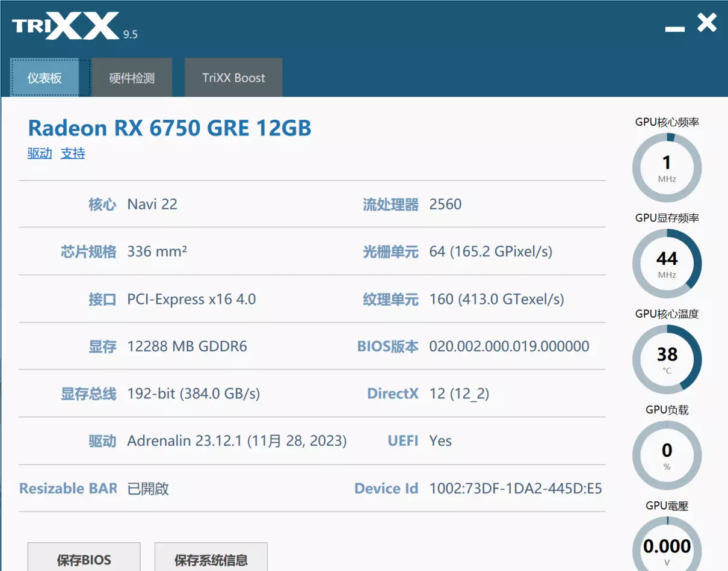Open the TriXX Boost tab
Screen dimensions: 728x571
[233, 78]
